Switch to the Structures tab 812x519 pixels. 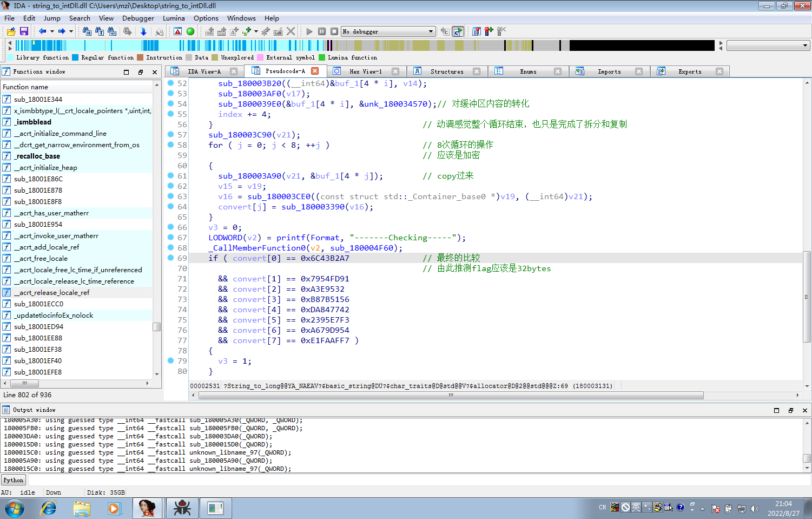point(447,71)
